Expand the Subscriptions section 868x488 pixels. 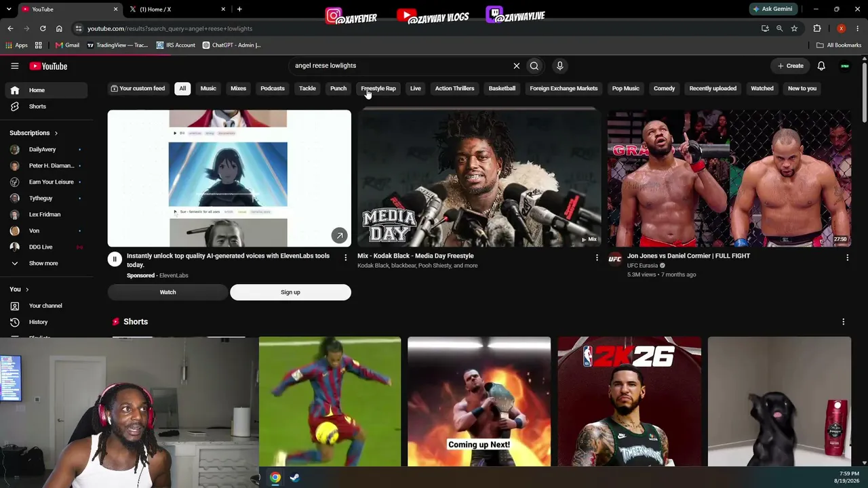(33, 133)
